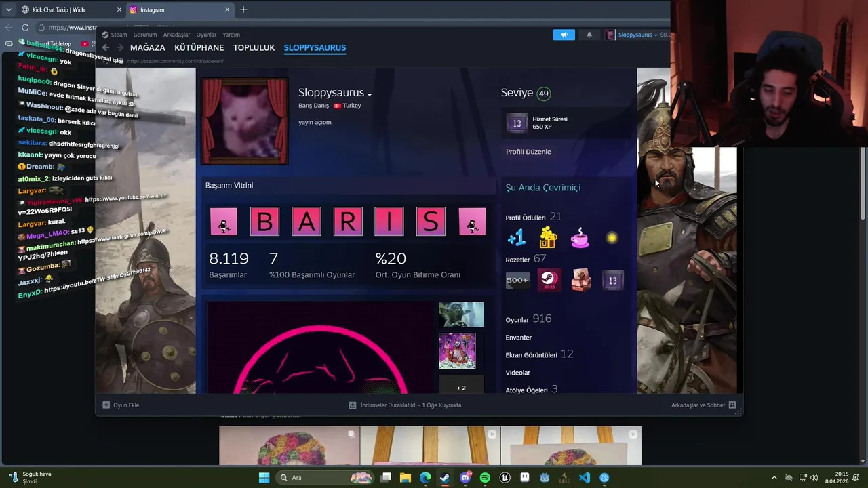This screenshot has height=488, width=868.
Task: Reload the browser page
Action: [x=25, y=28]
